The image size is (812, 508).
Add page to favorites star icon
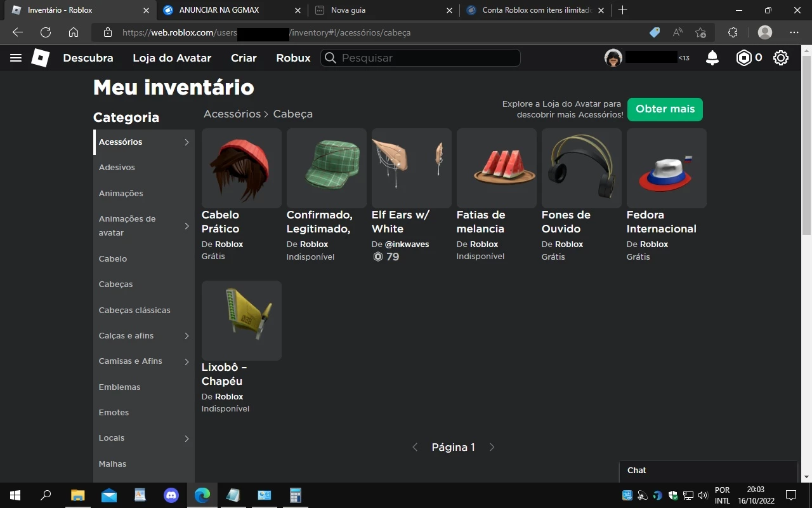point(700,32)
